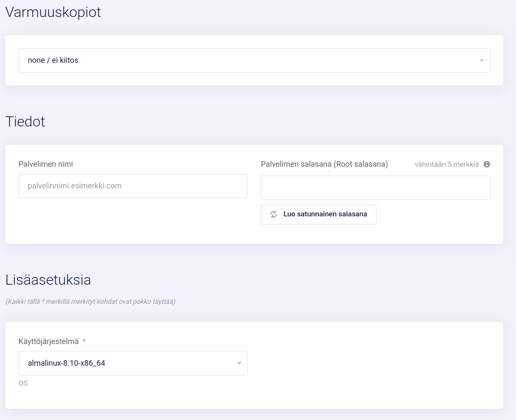Screen dimensions: 516x420
Task: Click the refresh arrows icon for random password
Action: coord(274,214)
